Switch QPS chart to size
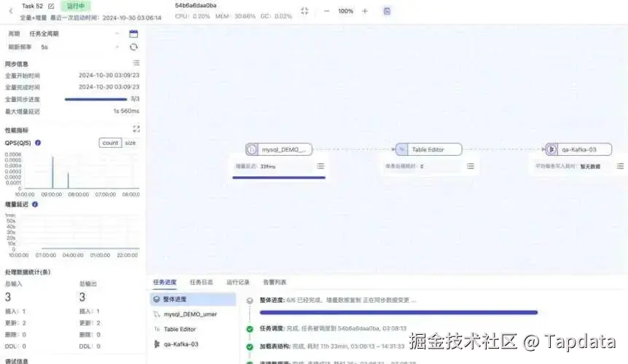 pos(130,143)
